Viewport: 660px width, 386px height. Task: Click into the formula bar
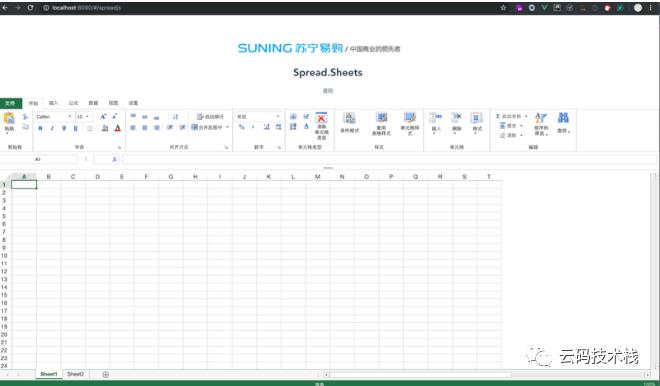tap(389, 160)
